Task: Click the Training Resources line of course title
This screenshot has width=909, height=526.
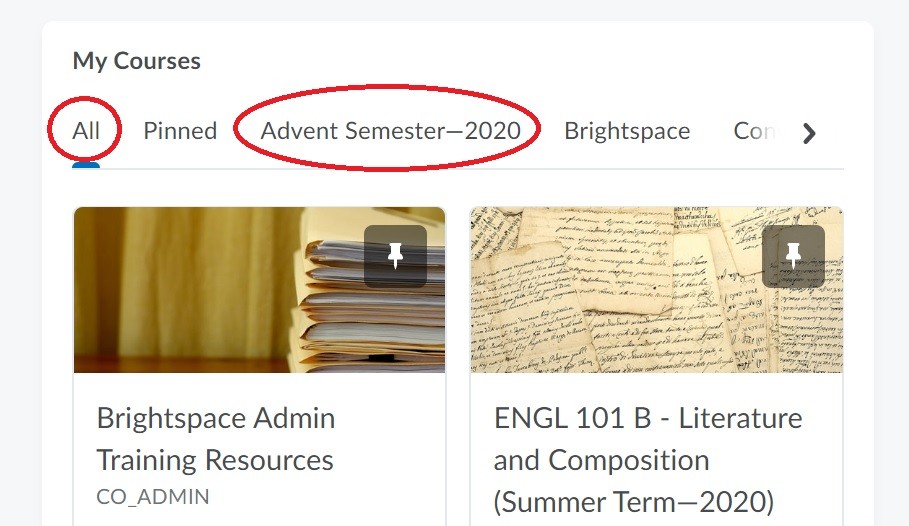Action: (215, 460)
